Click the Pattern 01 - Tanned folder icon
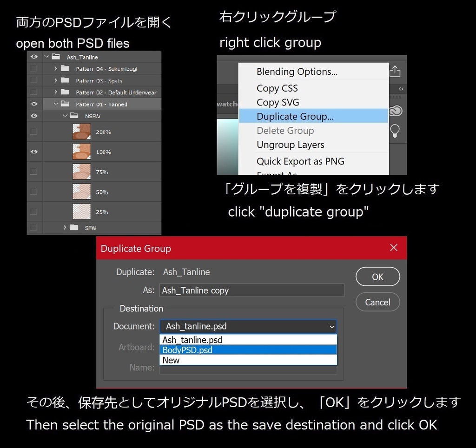Image resolution: width=476 pixels, height=448 pixels. pyautogui.click(x=65, y=104)
